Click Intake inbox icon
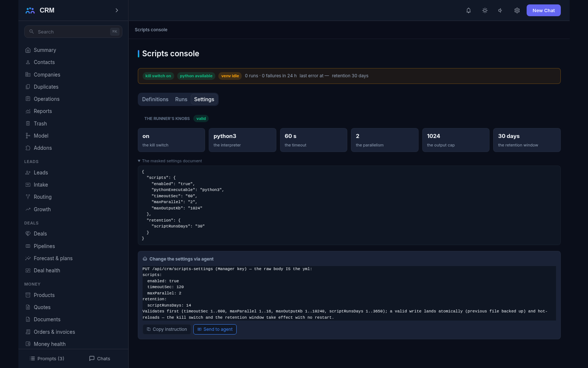588x368 pixels. point(28,185)
